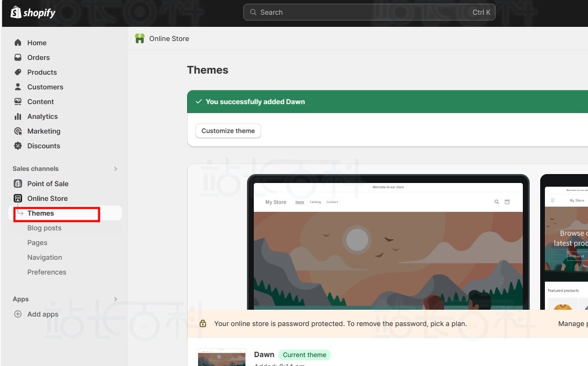
Task: Open Navigation under Online Store
Action: [x=45, y=257]
